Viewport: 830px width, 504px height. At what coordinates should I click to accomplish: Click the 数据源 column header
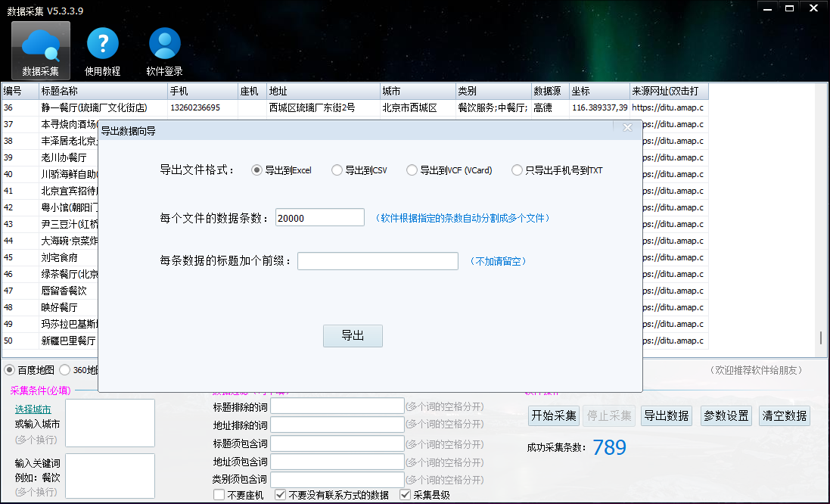(551, 91)
